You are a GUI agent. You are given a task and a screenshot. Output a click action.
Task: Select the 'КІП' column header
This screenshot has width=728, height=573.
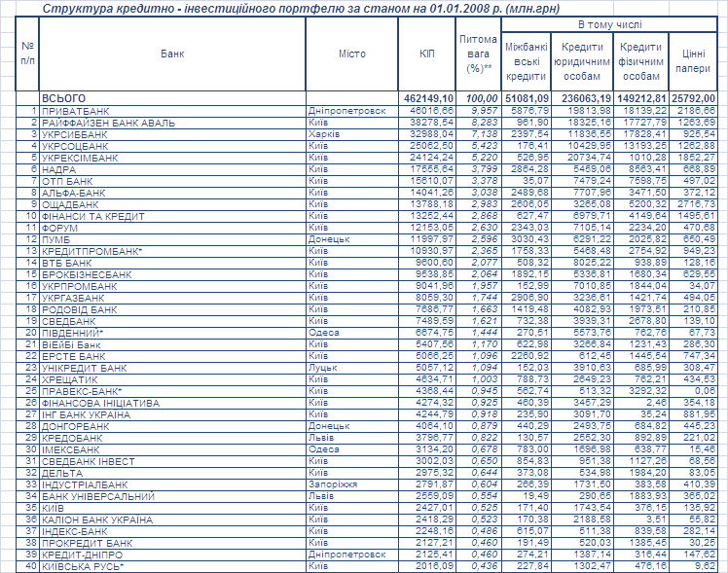(x=426, y=54)
